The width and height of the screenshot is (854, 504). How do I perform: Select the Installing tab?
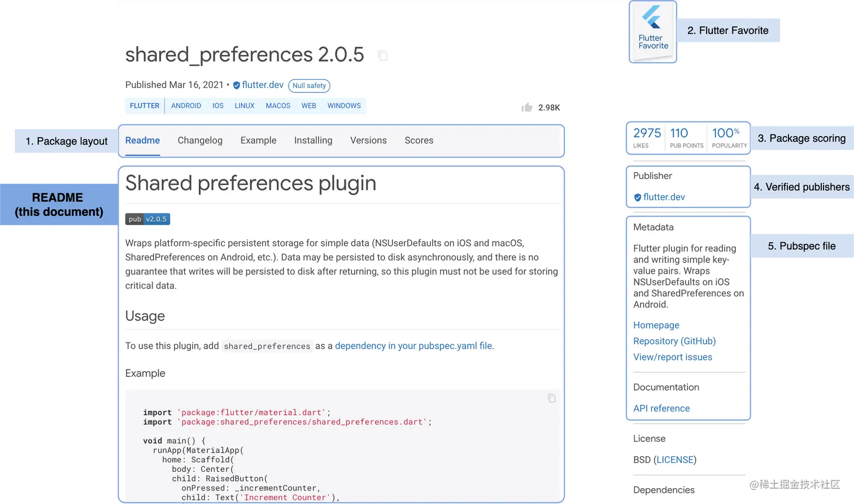pos(313,141)
